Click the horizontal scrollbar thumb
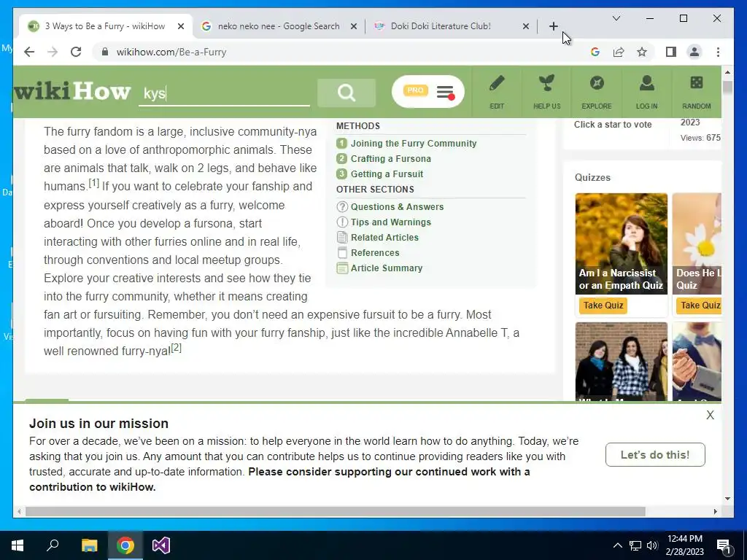 tap(336, 511)
